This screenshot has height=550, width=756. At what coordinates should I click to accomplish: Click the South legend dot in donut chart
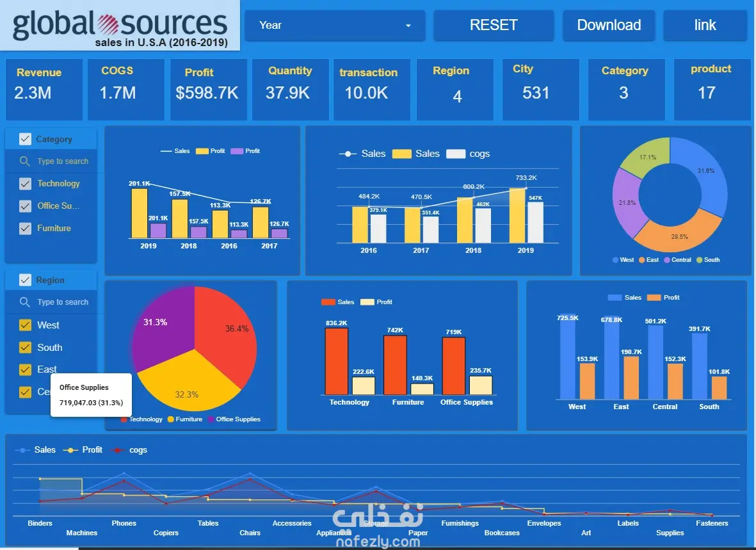[699, 260]
